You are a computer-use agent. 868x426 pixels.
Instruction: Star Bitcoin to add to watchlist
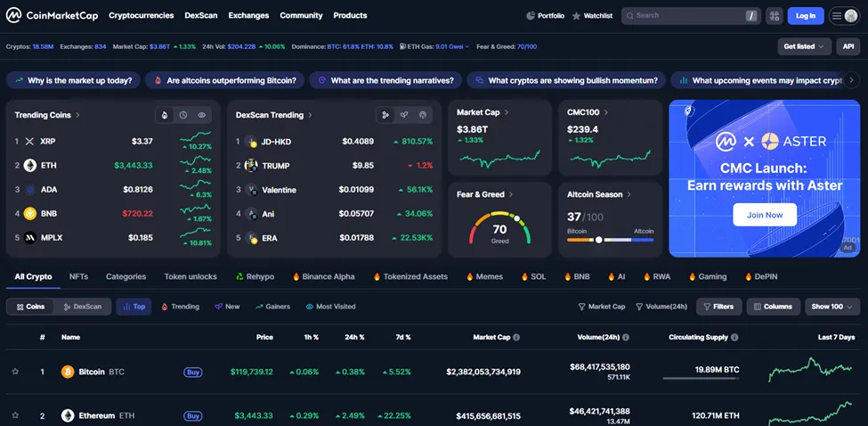click(x=15, y=372)
